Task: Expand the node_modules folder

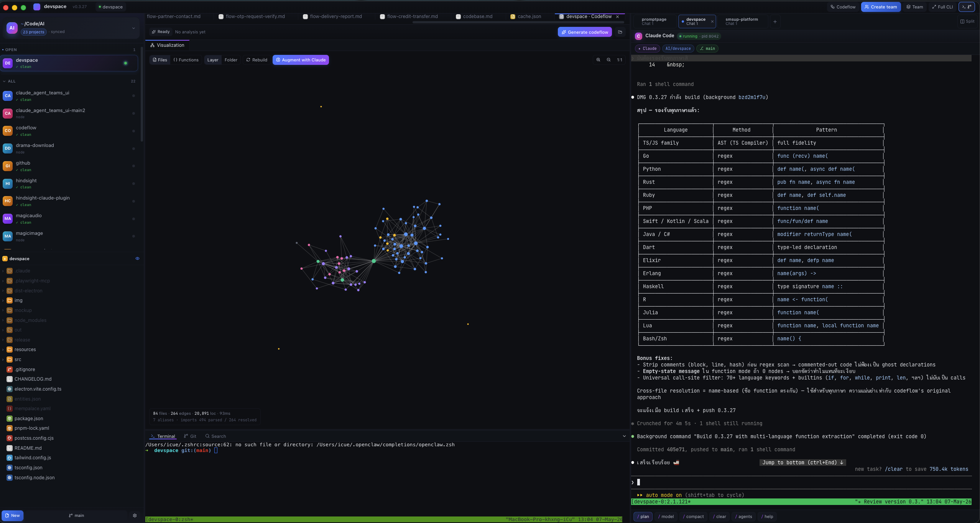Action: [3, 320]
